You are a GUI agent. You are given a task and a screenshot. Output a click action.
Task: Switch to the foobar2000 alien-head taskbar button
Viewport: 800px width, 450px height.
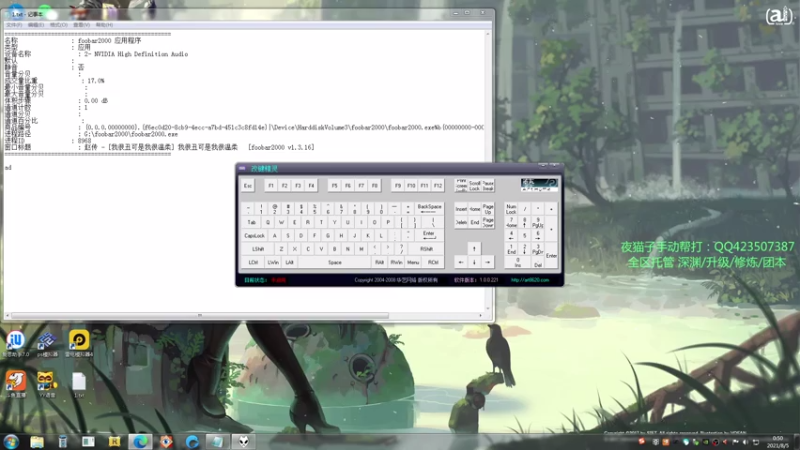pyautogui.click(x=244, y=442)
